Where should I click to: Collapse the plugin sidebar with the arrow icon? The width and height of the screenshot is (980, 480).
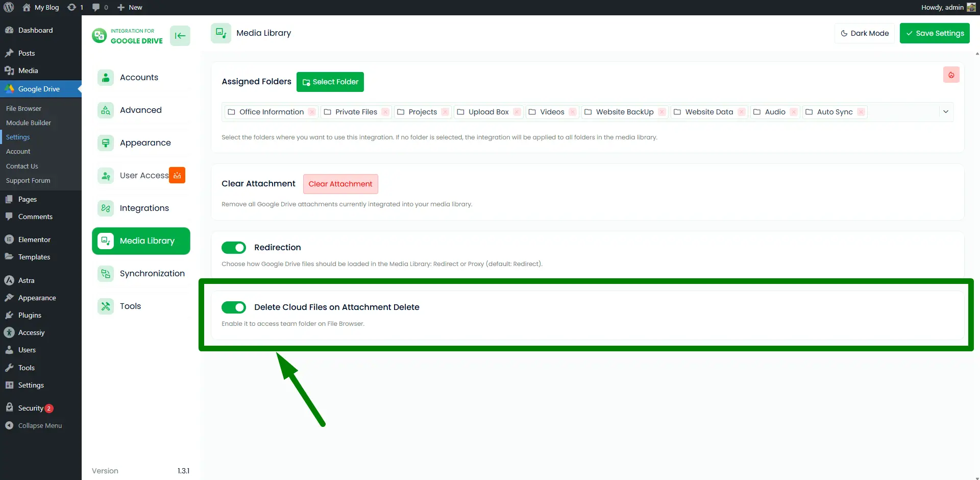(x=180, y=36)
